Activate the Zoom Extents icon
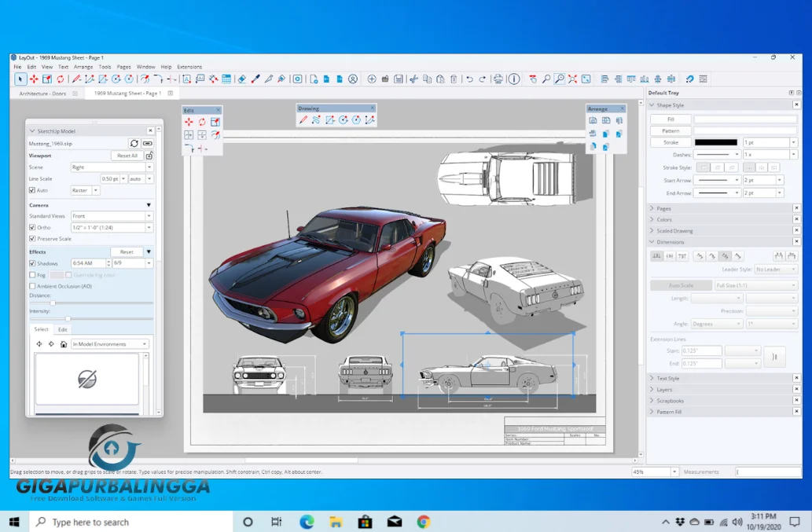Viewport: 812px width, 532px height. click(x=572, y=79)
